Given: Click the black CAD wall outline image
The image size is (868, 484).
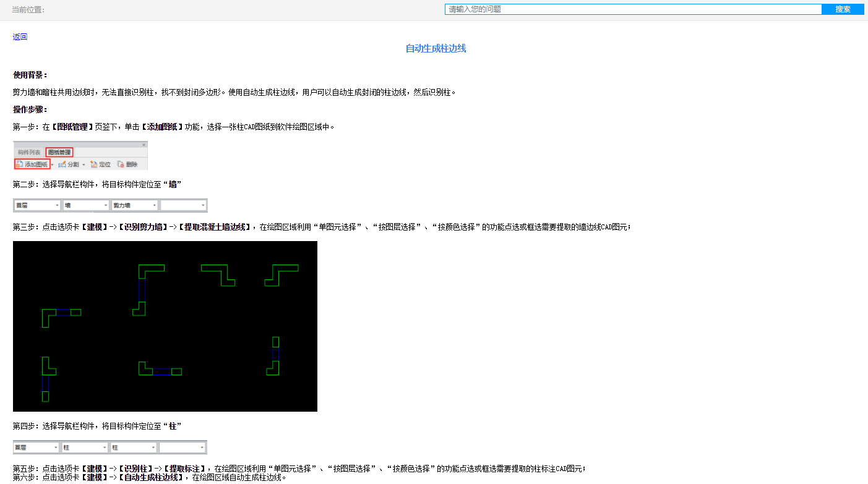Looking at the screenshot, I should point(165,326).
